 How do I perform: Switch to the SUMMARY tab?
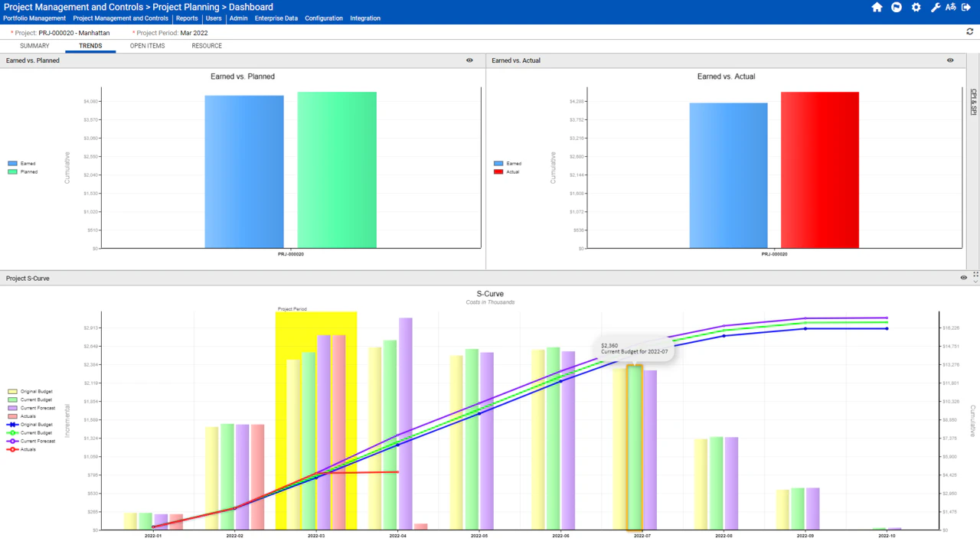pyautogui.click(x=34, y=46)
